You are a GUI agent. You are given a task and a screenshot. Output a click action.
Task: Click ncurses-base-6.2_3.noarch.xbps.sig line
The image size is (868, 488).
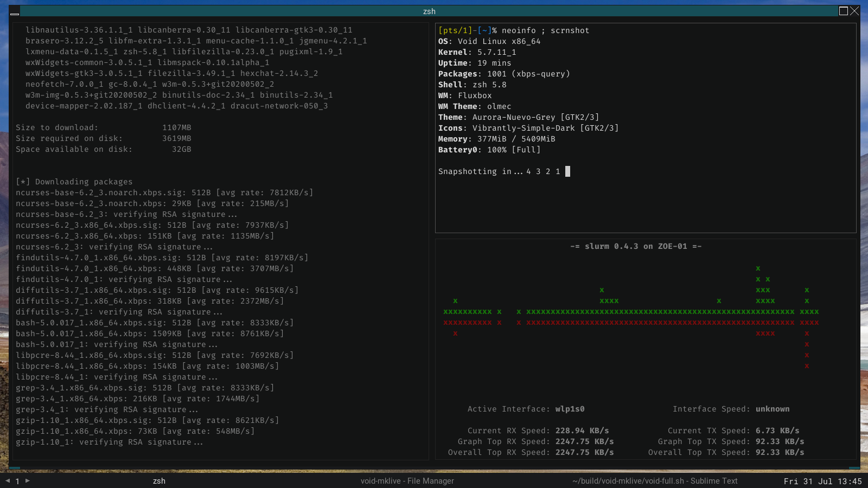[x=164, y=192]
